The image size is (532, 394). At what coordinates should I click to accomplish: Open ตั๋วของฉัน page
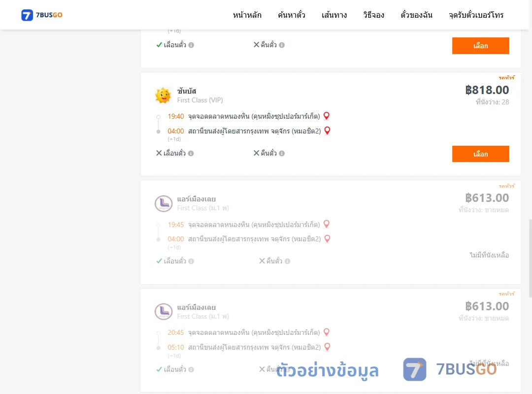(x=416, y=15)
